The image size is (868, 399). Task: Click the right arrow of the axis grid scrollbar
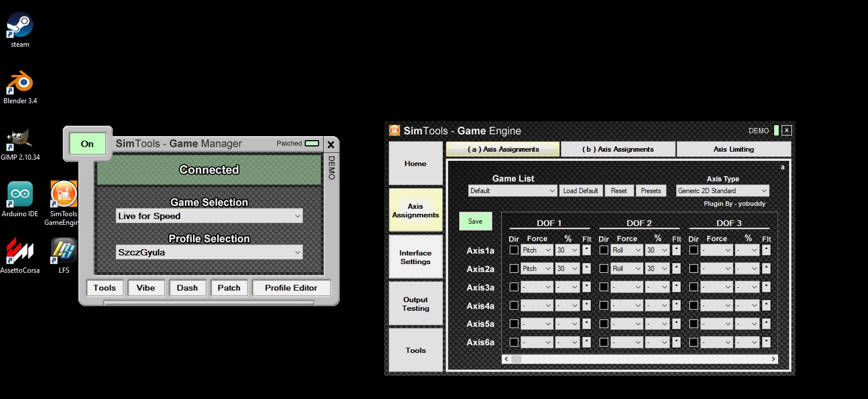774,359
